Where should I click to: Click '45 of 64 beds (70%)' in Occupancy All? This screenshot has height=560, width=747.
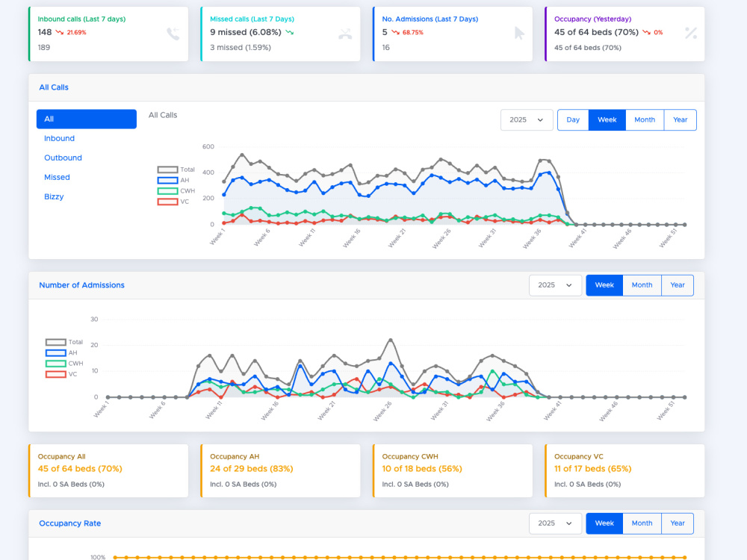click(x=80, y=469)
